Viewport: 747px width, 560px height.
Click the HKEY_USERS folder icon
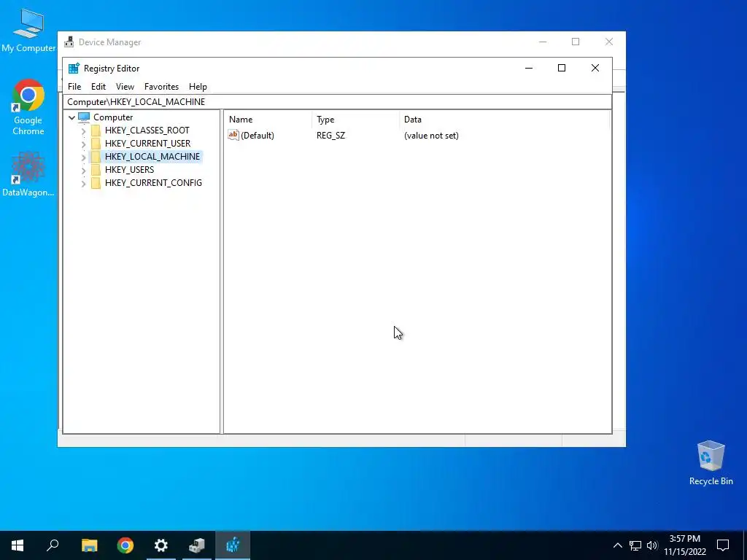pyautogui.click(x=96, y=169)
